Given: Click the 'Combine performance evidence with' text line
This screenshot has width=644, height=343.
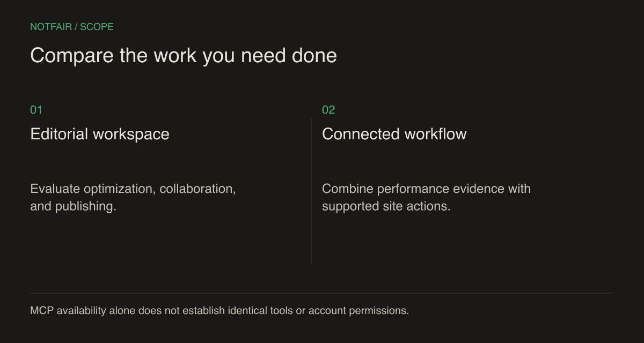Looking at the screenshot, I should [x=426, y=189].
